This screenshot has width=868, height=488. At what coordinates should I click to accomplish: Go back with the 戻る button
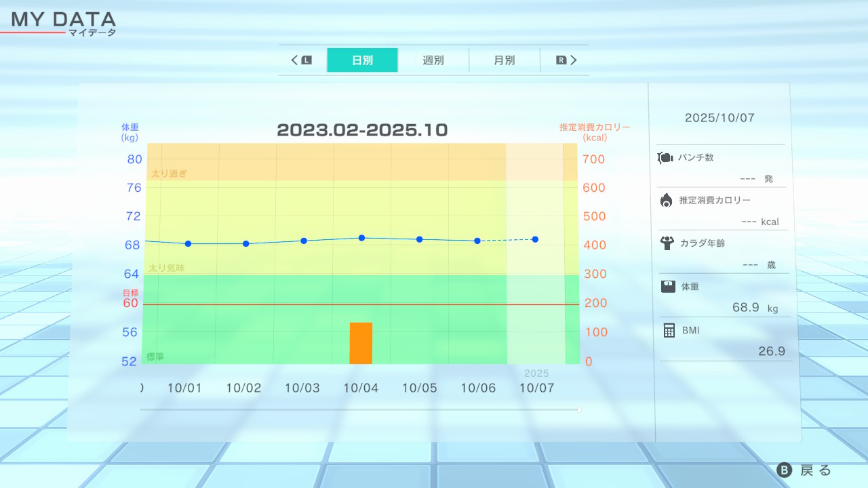(805, 470)
